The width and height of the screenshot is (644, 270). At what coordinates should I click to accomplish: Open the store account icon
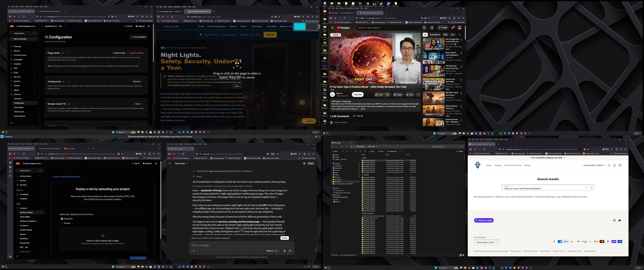click(x=614, y=165)
